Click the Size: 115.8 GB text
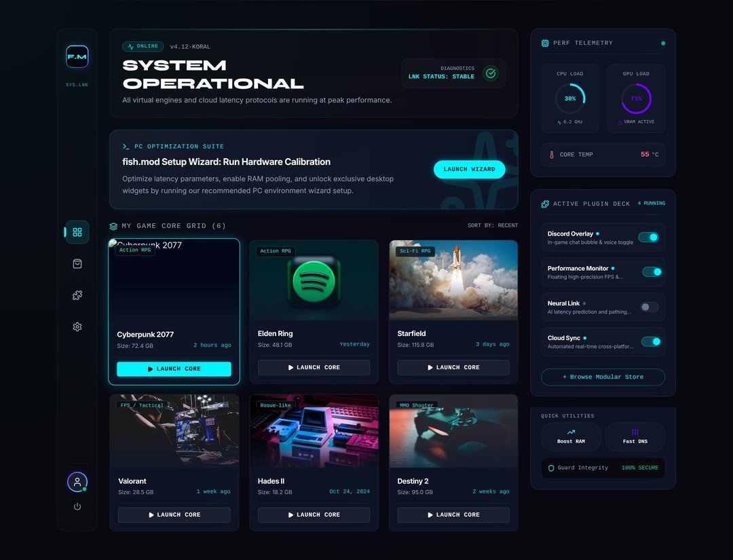The width and height of the screenshot is (733, 560). 415,345
